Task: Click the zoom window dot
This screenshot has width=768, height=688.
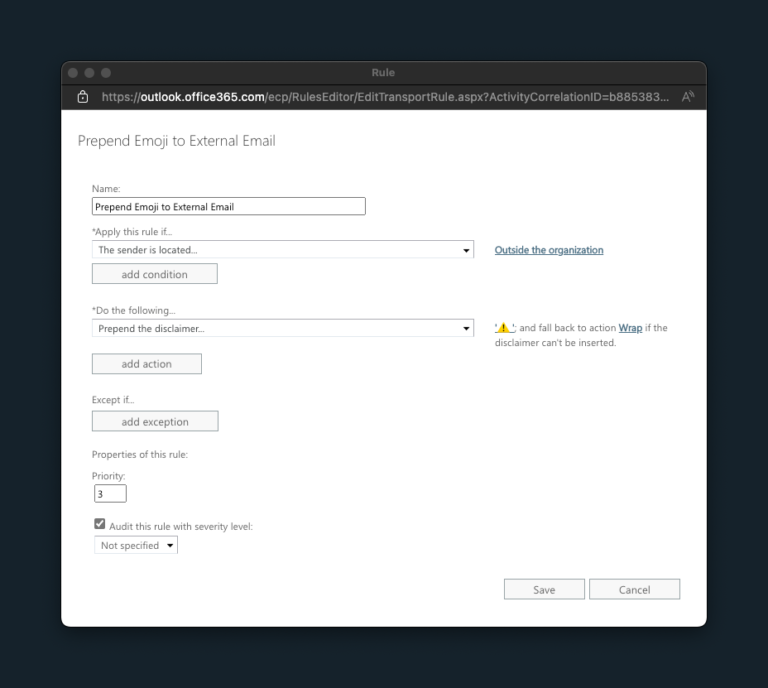Action: pyautogui.click(x=106, y=73)
